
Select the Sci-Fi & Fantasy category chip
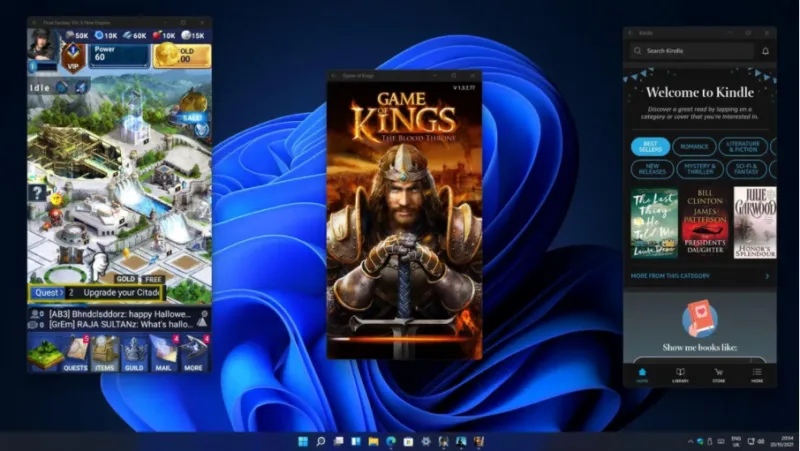coord(746,169)
